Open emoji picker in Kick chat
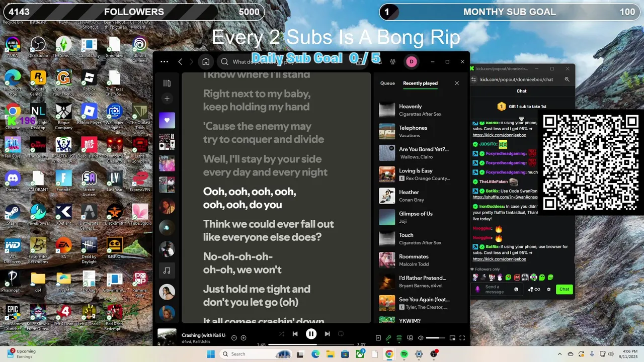Viewport: 644px width, 362px height. point(516,289)
